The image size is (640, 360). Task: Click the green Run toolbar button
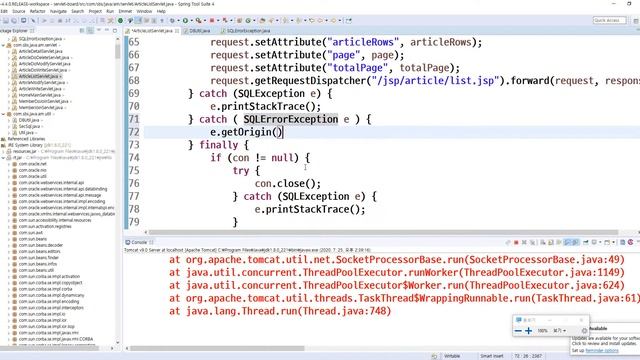coord(185,20)
